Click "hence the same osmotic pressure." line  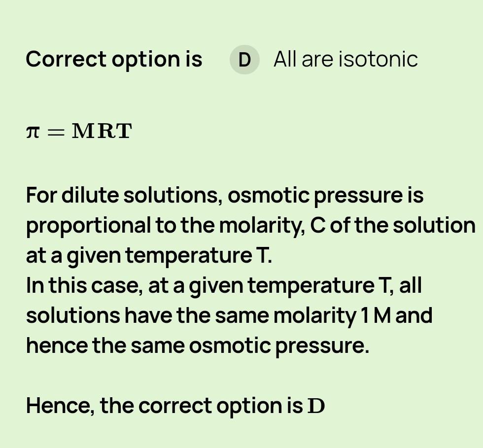tap(197, 345)
